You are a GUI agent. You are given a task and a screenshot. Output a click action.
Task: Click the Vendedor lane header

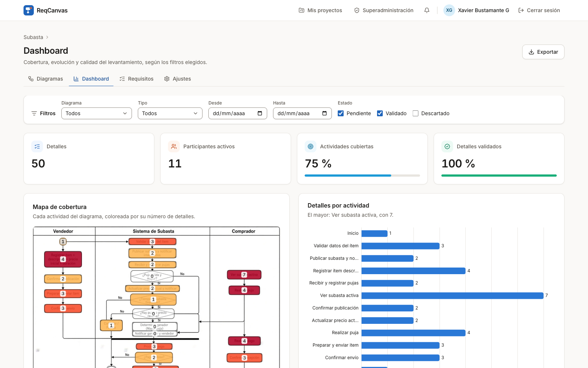coord(63,231)
